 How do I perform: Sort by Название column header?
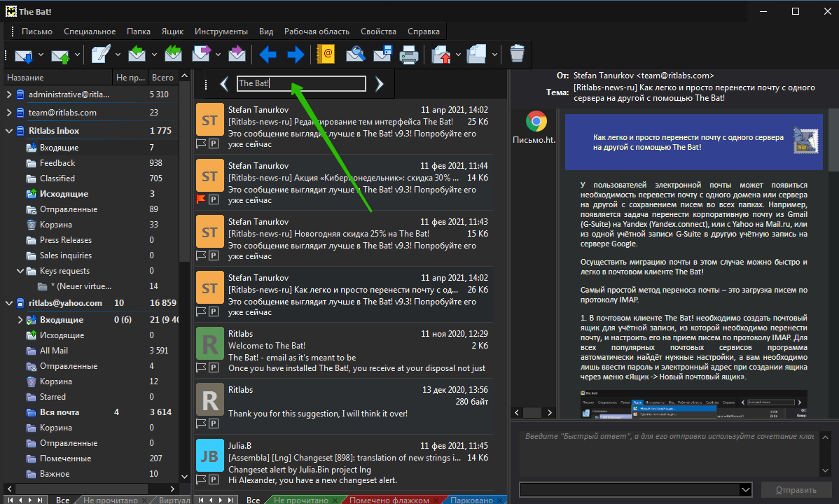tap(58, 78)
